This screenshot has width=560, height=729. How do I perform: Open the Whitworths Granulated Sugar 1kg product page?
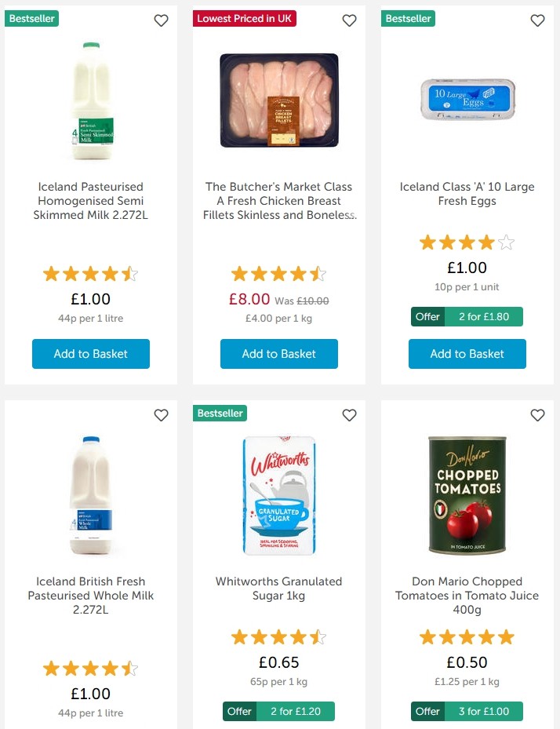(x=278, y=589)
